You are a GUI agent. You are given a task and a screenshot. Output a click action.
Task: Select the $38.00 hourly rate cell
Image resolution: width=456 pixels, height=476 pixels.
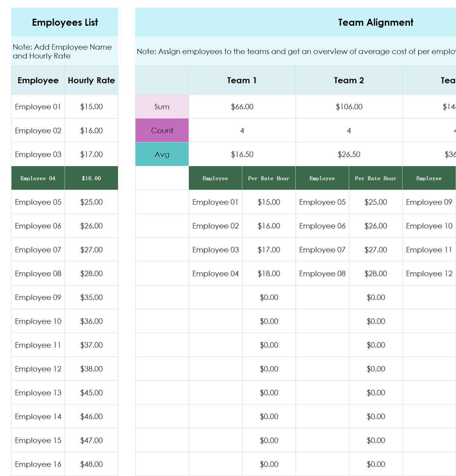click(x=91, y=369)
